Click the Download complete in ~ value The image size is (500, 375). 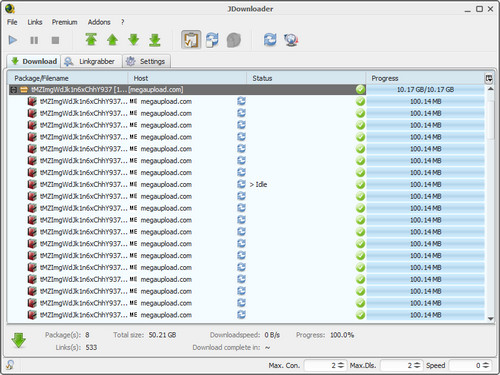pos(267,347)
